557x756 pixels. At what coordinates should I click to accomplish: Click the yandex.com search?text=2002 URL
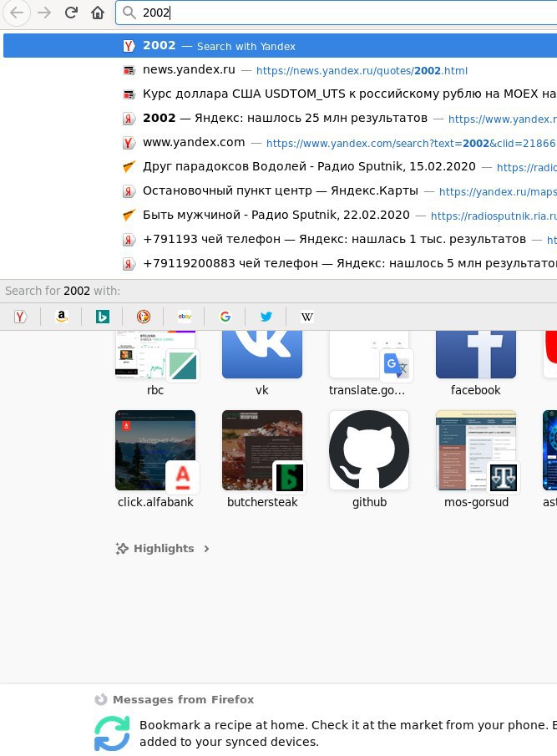411,143
